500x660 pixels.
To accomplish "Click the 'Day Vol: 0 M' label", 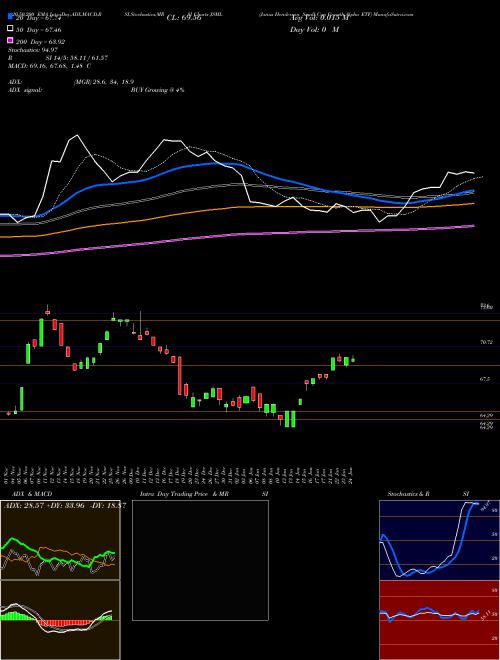I will tap(314, 29).
